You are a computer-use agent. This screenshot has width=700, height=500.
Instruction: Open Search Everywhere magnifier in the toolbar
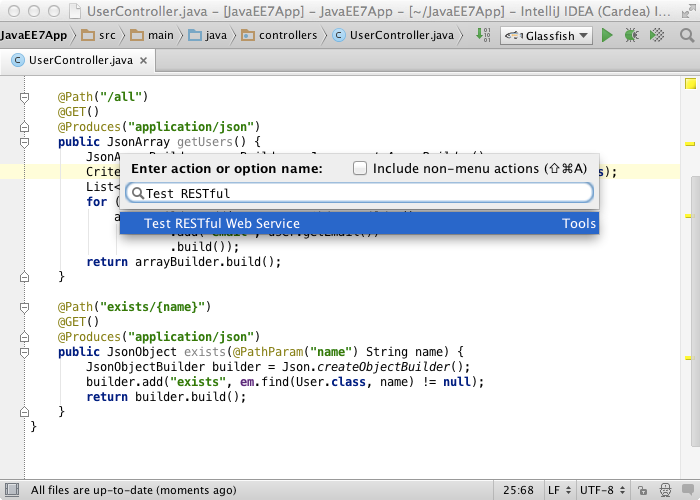[x=687, y=35]
